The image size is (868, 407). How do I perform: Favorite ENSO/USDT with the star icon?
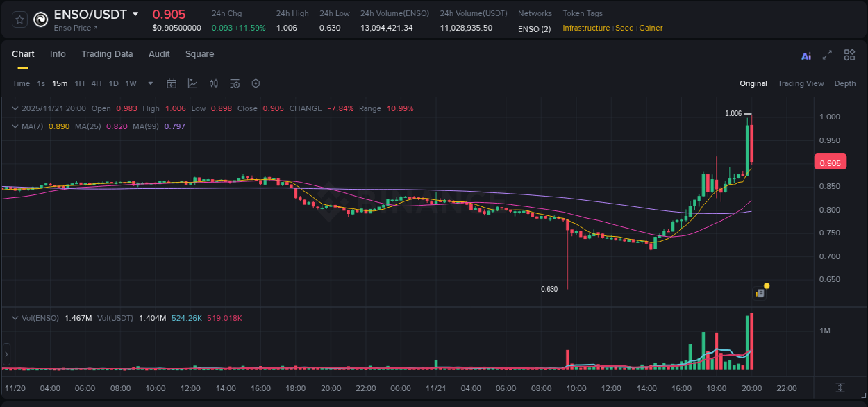click(19, 19)
